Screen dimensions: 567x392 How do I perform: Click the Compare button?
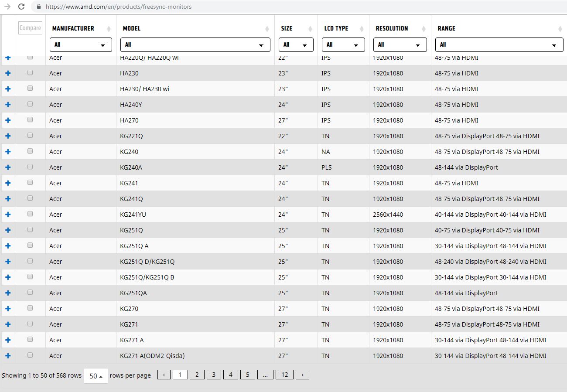pos(30,28)
